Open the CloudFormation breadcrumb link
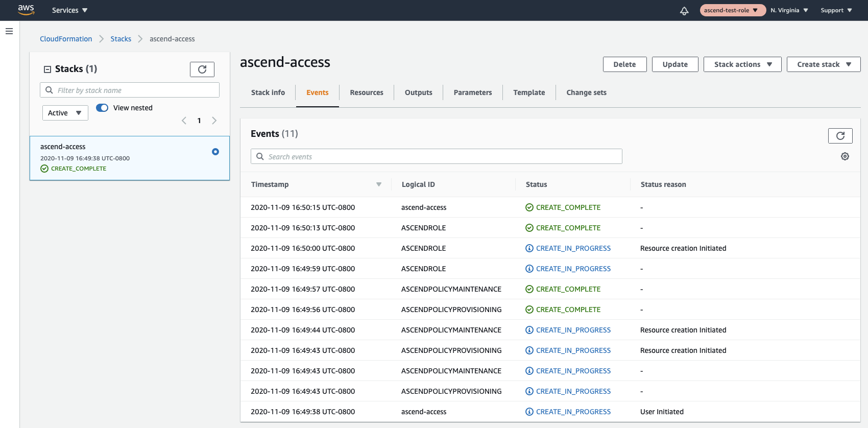Image resolution: width=868 pixels, height=428 pixels. [x=66, y=39]
